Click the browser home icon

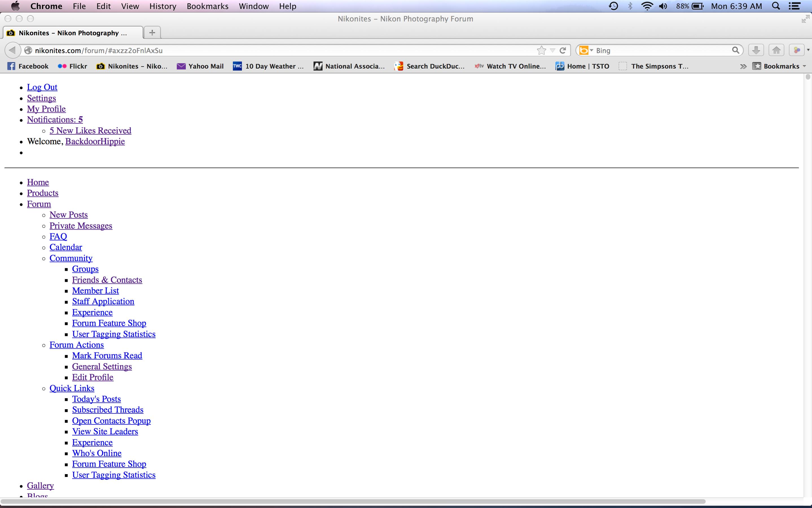776,50
